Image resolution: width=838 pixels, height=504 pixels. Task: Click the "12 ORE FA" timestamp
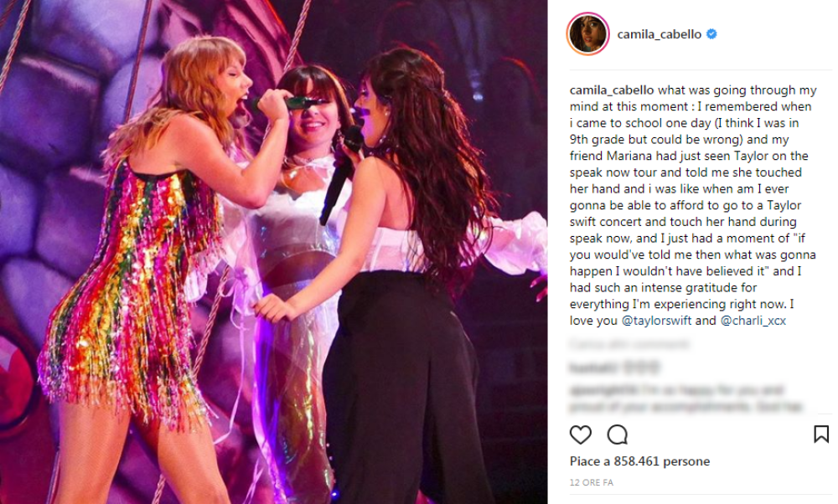click(x=591, y=482)
